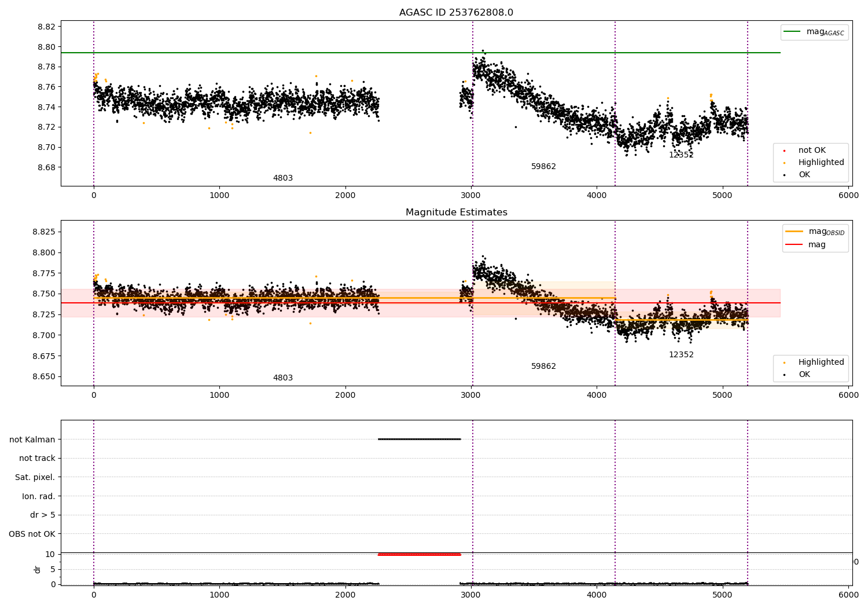Click the 8.68 y-axis tick label

coord(47,167)
